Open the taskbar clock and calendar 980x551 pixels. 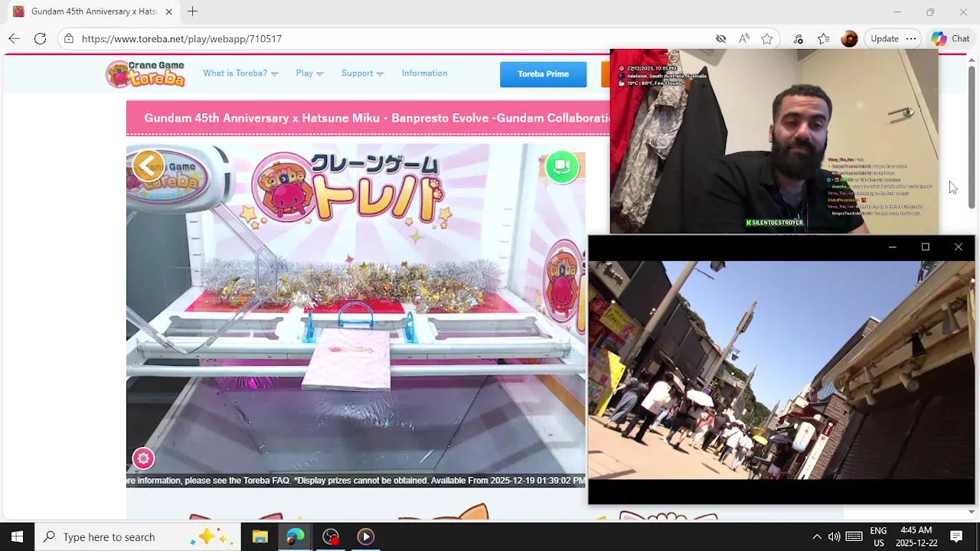pos(916,536)
